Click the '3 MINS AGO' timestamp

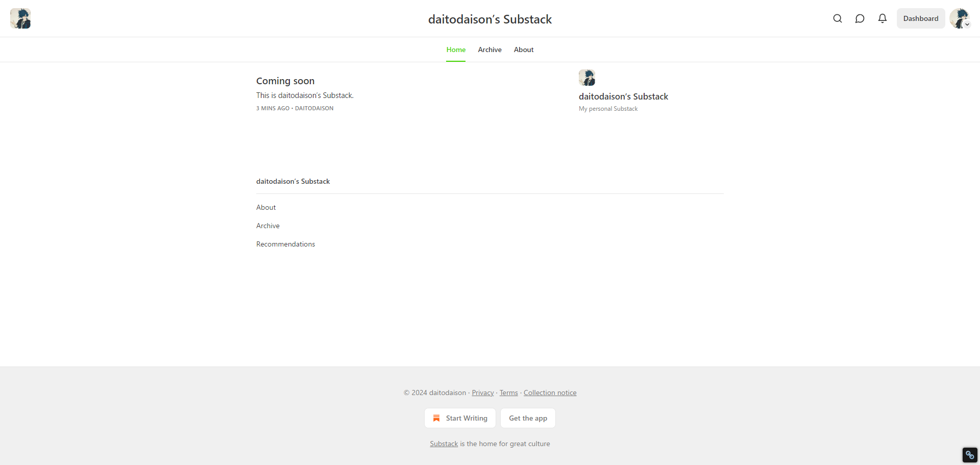[x=273, y=108]
